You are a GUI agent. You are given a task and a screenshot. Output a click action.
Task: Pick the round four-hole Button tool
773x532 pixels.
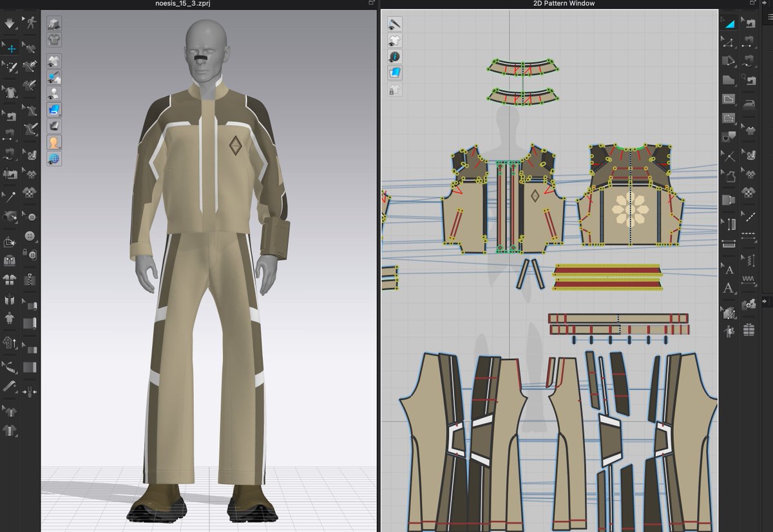coord(30,237)
